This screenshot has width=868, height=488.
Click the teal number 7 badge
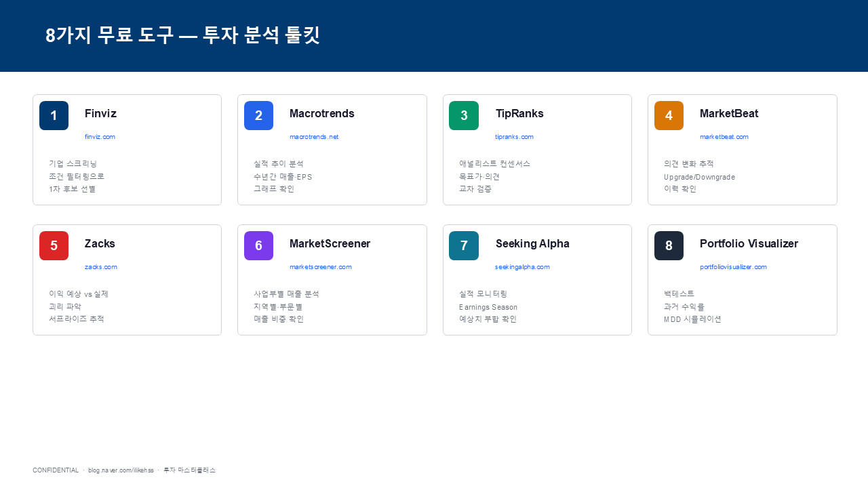pos(464,245)
